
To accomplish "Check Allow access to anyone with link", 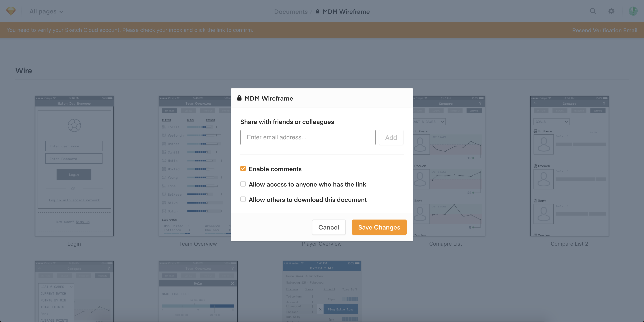I will tap(243, 184).
